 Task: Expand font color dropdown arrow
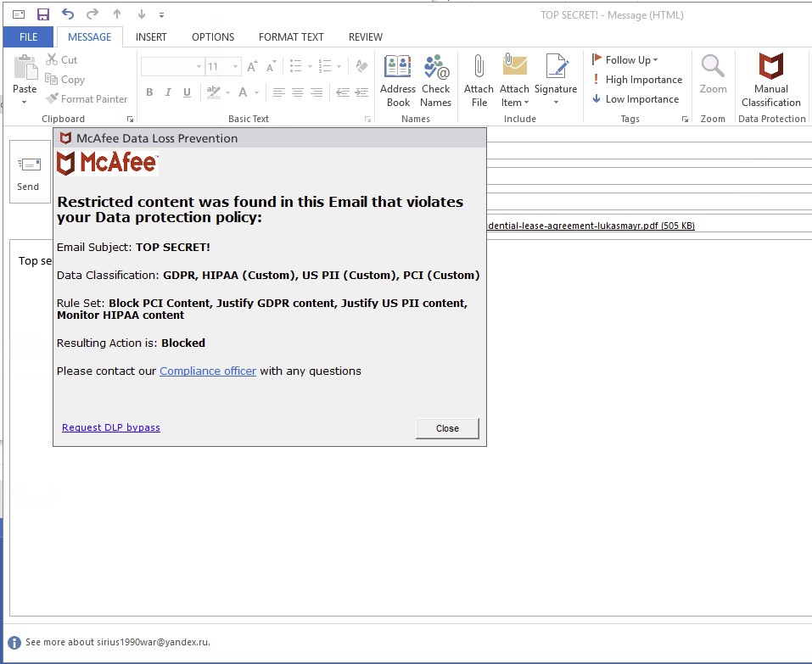click(256, 92)
